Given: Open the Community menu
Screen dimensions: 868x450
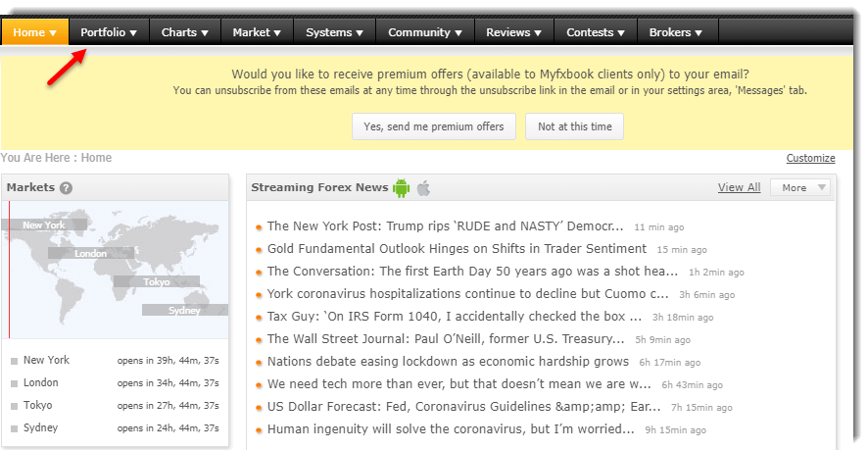Looking at the screenshot, I should pos(424,32).
